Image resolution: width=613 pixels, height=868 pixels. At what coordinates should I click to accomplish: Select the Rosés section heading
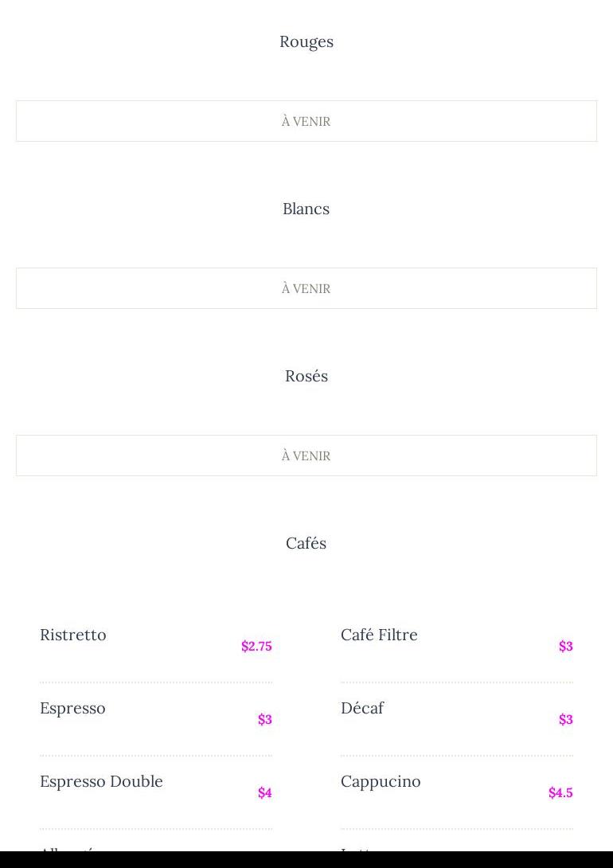coord(306,376)
